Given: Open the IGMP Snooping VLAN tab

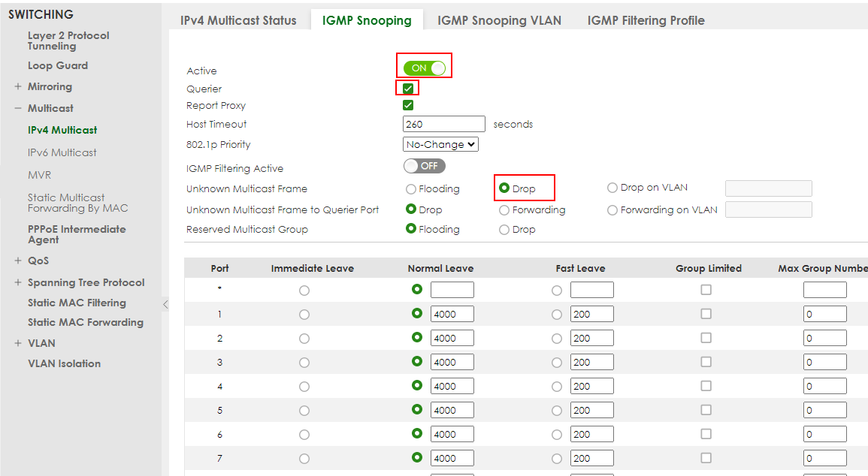Looking at the screenshot, I should 499,20.
